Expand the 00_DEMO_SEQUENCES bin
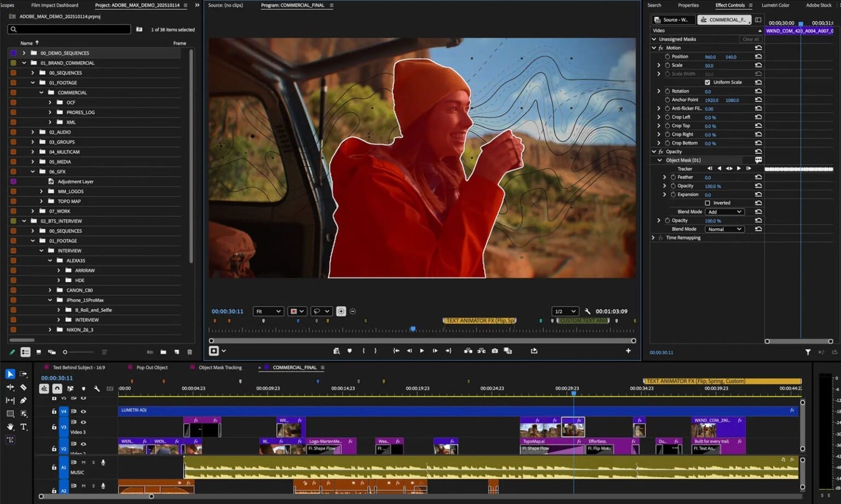Image resolution: width=841 pixels, height=504 pixels. click(24, 53)
